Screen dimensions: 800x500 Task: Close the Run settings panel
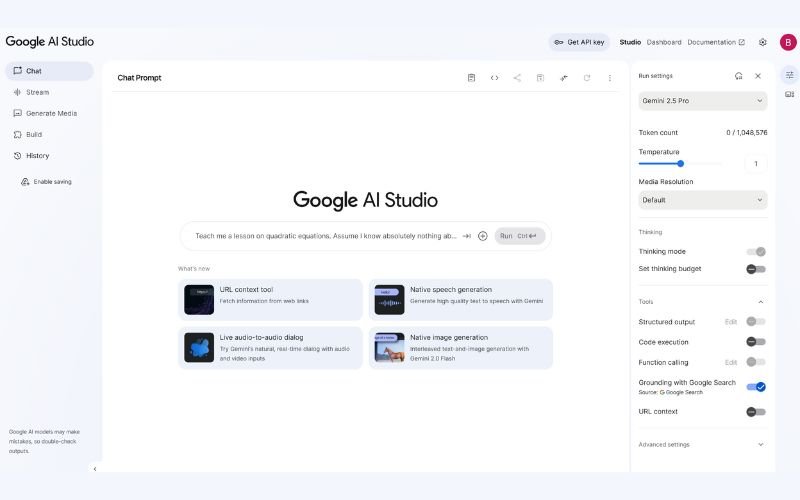pyautogui.click(x=758, y=76)
